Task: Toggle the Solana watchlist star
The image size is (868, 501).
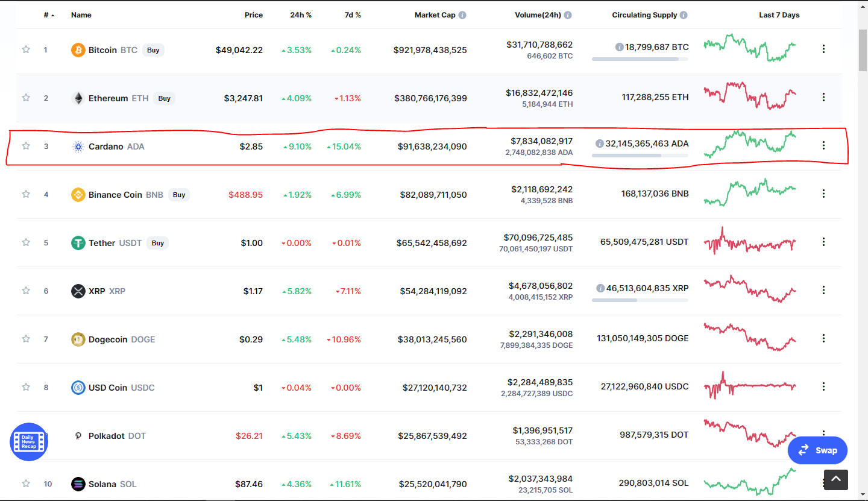Action: [x=26, y=484]
